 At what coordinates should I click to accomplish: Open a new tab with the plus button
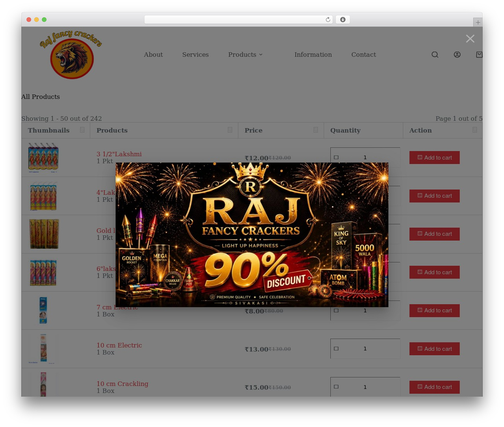click(478, 22)
